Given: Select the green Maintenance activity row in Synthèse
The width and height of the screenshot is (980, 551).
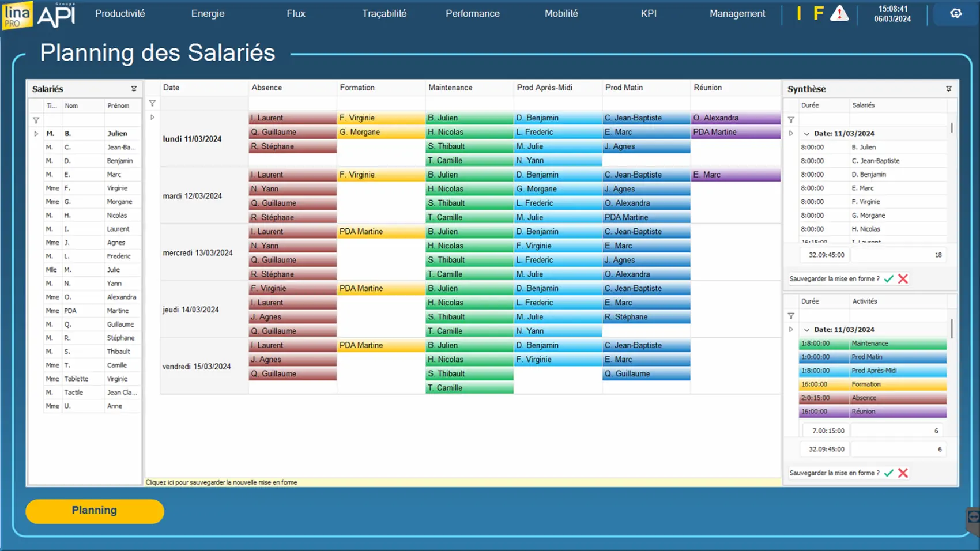Looking at the screenshot, I should pyautogui.click(x=872, y=344).
